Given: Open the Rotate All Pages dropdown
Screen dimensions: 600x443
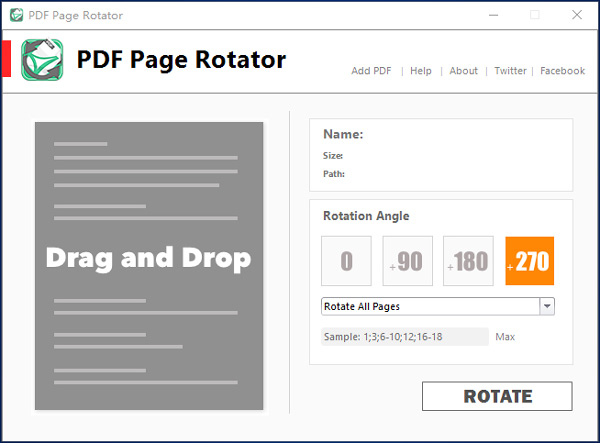Looking at the screenshot, I should pyautogui.click(x=438, y=306).
